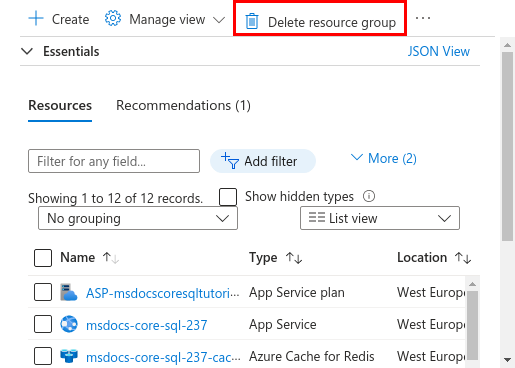Click the msdocs-core-sql-237 App Service icon
515x368 pixels.
coord(69,324)
